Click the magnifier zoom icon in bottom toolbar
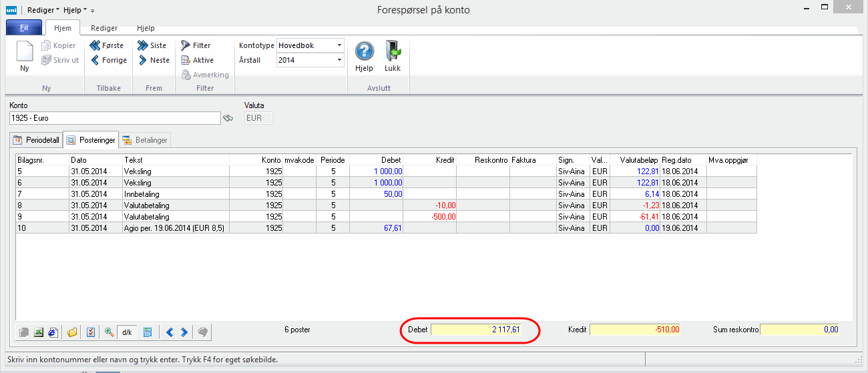The image size is (868, 373). [110, 332]
